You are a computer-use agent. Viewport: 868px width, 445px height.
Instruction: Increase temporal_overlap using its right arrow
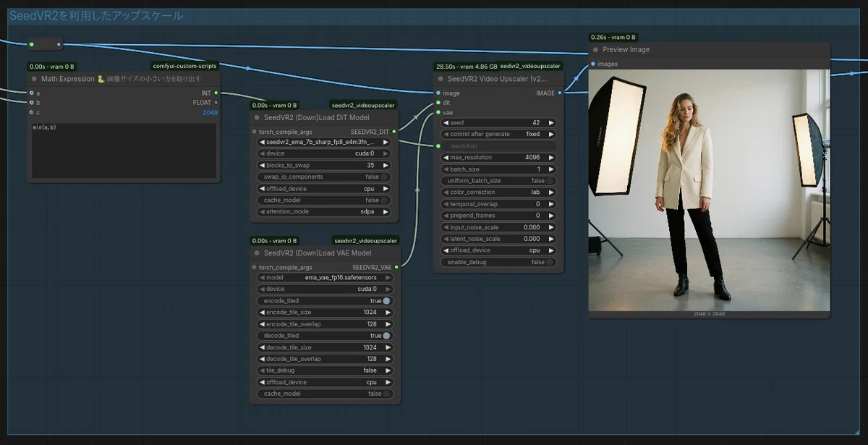pyautogui.click(x=551, y=204)
